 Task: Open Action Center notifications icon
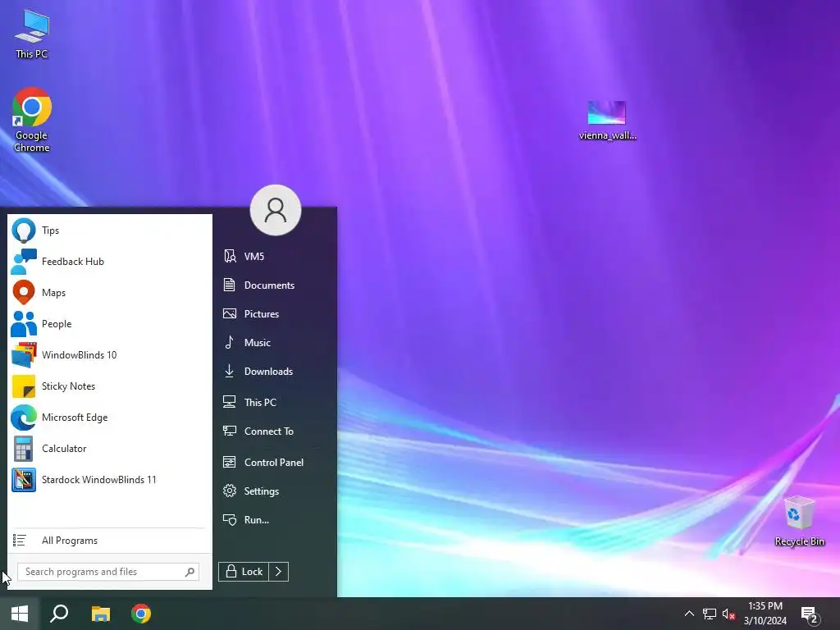810,614
